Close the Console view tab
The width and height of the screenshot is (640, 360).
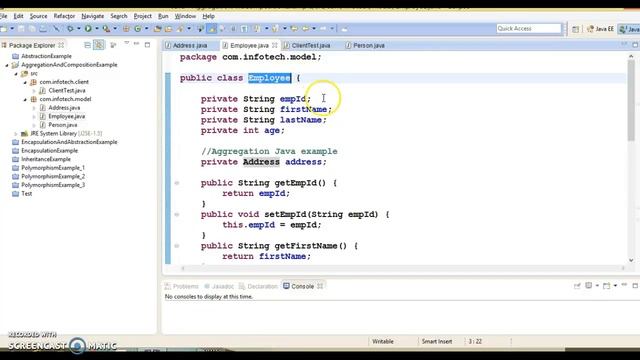[x=320, y=286]
